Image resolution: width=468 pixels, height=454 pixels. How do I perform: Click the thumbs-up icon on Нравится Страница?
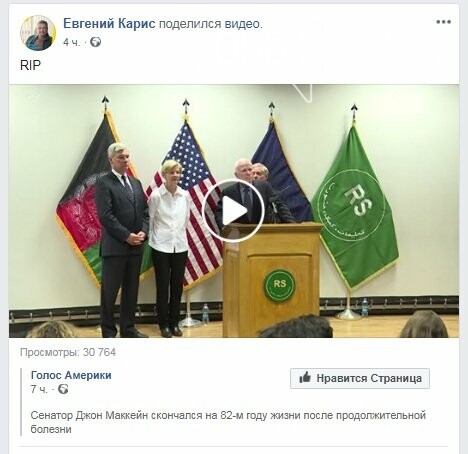click(305, 378)
